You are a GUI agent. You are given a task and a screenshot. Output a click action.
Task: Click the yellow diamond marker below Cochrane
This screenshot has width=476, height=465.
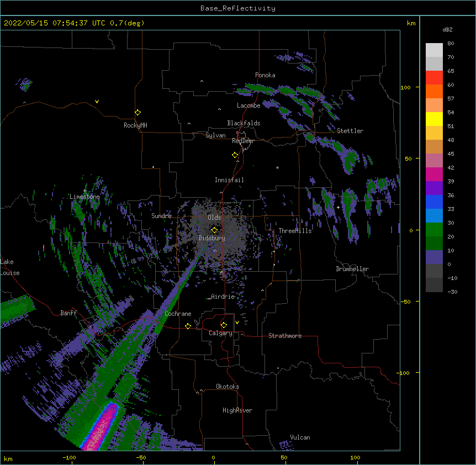tap(188, 326)
